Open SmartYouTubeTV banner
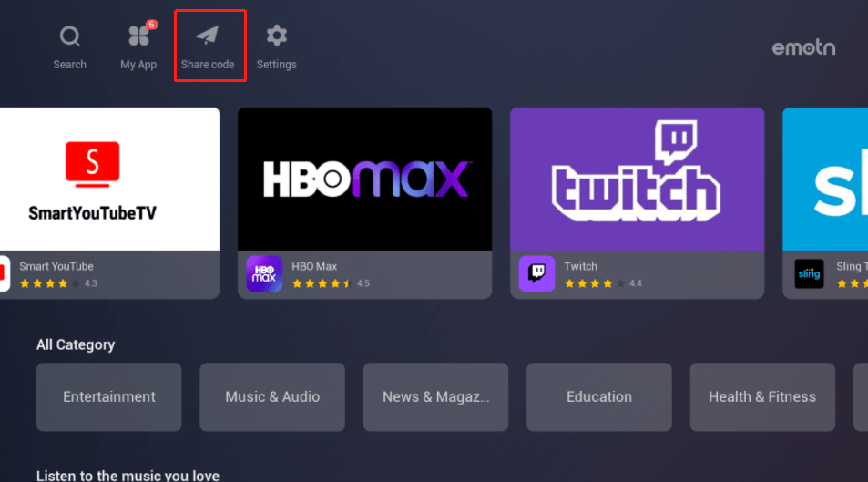This screenshot has width=868, height=482. (109, 179)
